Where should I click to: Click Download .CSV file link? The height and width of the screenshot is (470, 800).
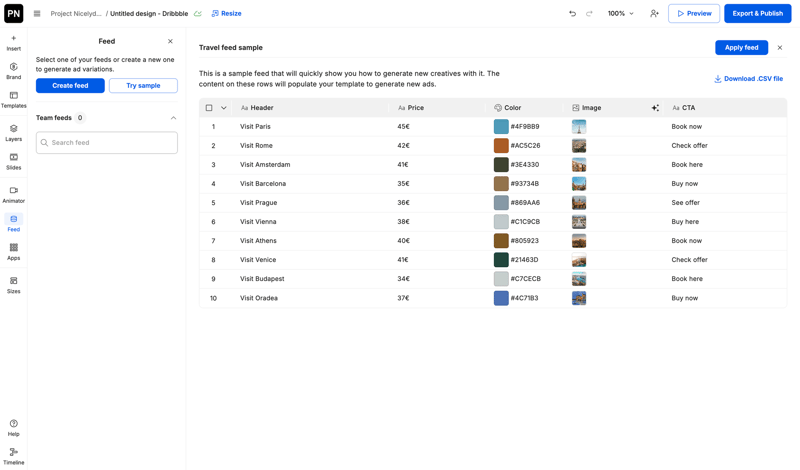748,79
